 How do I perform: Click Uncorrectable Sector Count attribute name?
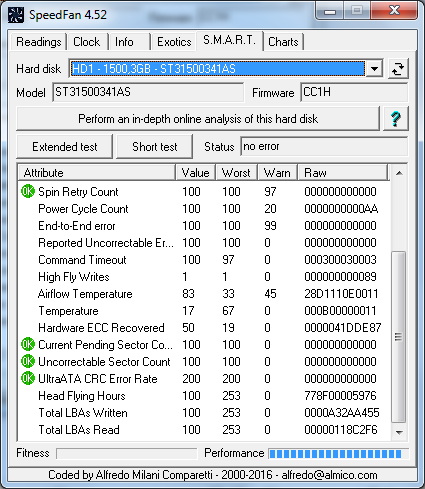point(104,362)
